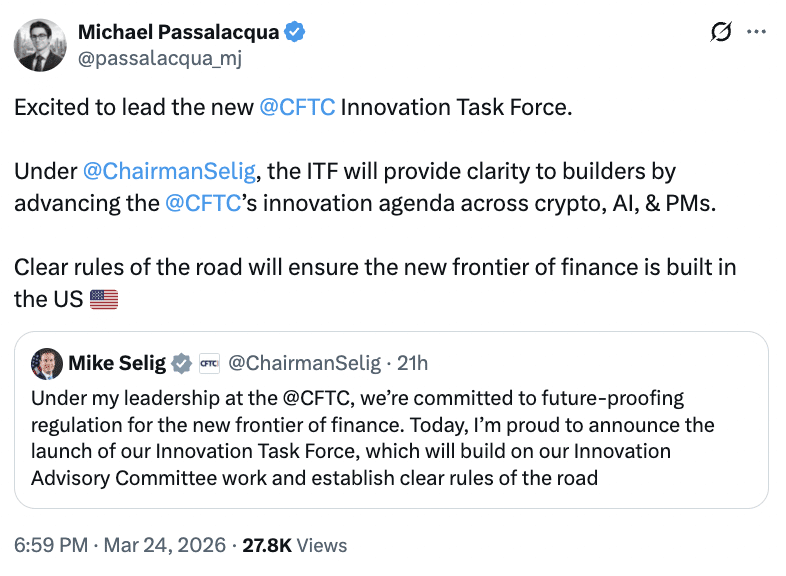Click @CFTC mention in first sentence

297,108
